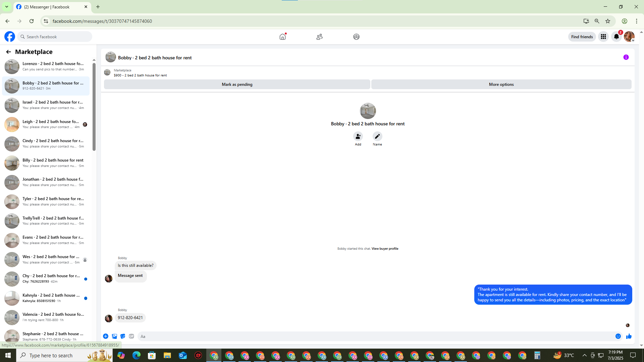Image resolution: width=644 pixels, height=362 pixels.
Task: Open the apps grid menu icon
Action: 603,37
